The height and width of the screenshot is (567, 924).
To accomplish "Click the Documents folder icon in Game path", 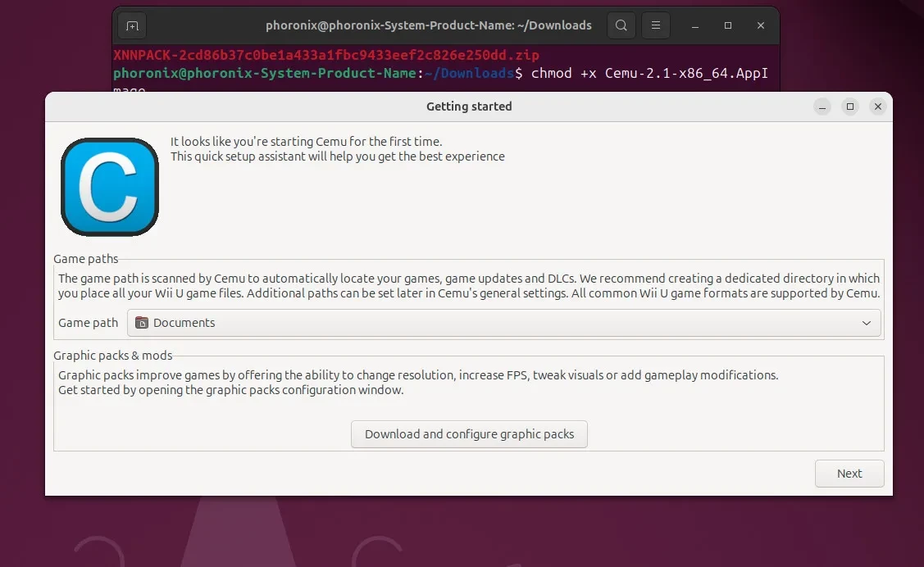I will point(142,323).
